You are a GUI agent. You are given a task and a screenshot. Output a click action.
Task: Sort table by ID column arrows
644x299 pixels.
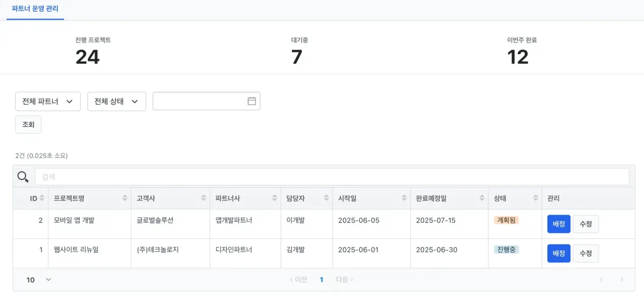(42, 198)
